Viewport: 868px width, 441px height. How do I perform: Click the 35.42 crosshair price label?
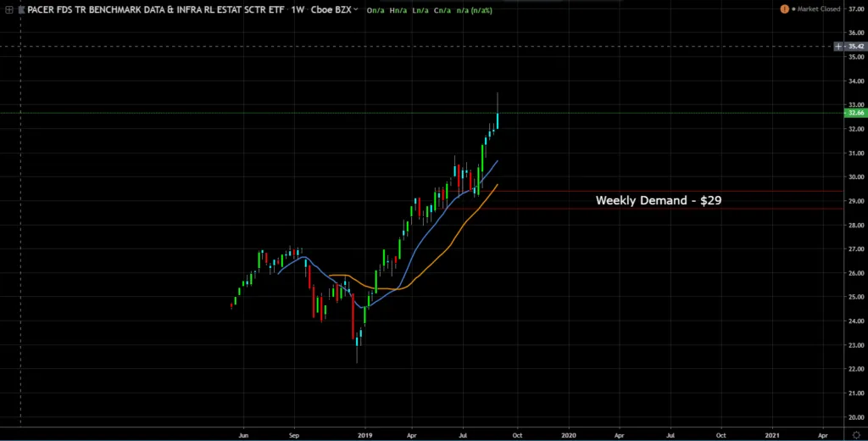pos(856,47)
